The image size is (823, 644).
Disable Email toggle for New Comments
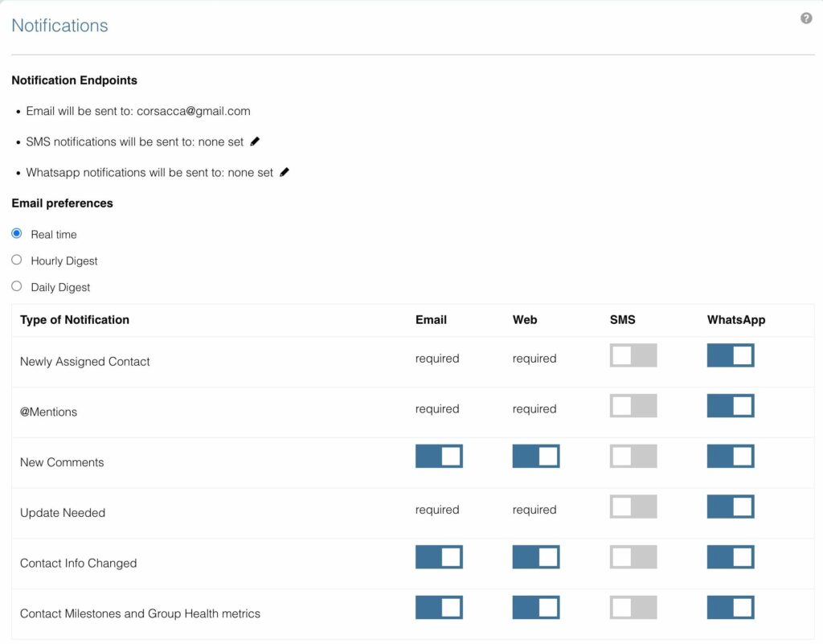[439, 457]
